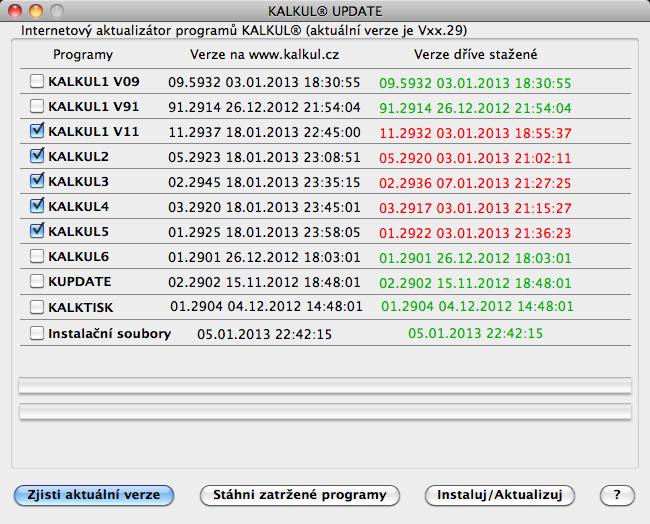Click the Internetový aktualizátor description text

[x=244, y=31]
